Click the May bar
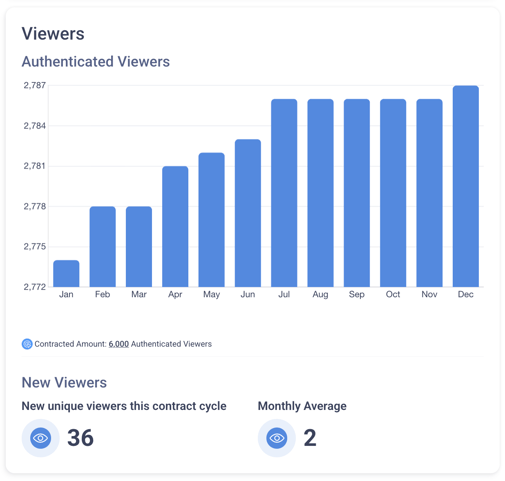The height and width of the screenshot is (481, 505). pos(212,220)
